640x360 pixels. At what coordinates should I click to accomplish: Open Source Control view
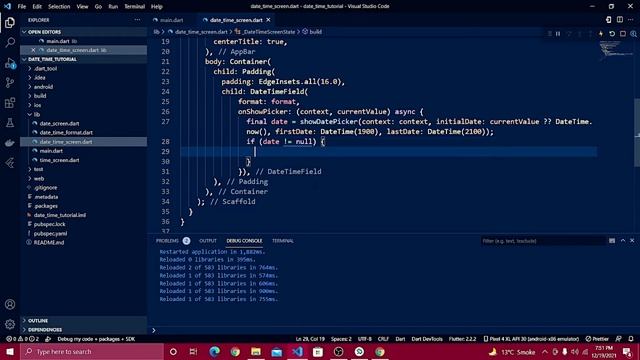click(x=10, y=82)
